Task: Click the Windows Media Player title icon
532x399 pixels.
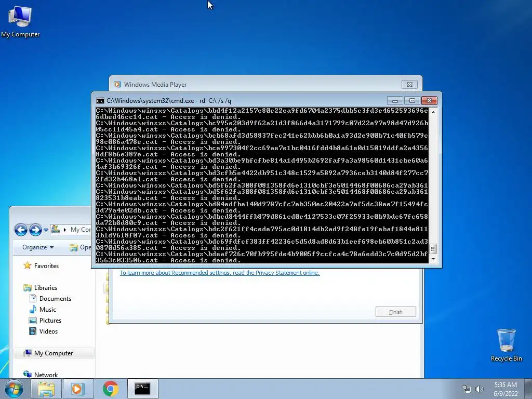Action: [x=117, y=85]
